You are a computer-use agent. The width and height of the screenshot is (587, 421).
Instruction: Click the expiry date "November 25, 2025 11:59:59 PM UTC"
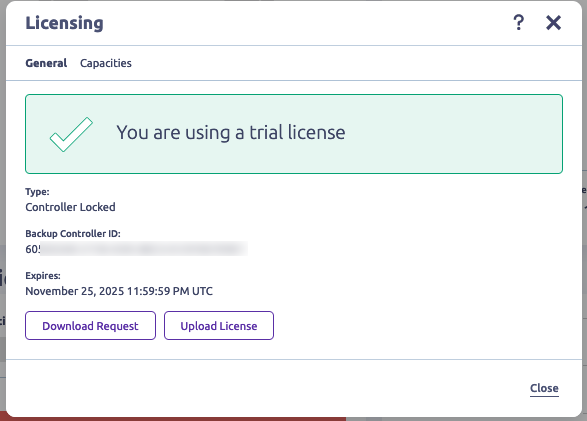pos(119,291)
